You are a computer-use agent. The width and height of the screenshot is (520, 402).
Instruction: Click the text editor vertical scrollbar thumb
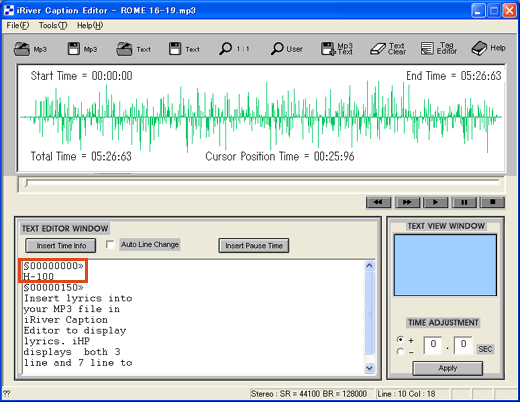click(369, 313)
